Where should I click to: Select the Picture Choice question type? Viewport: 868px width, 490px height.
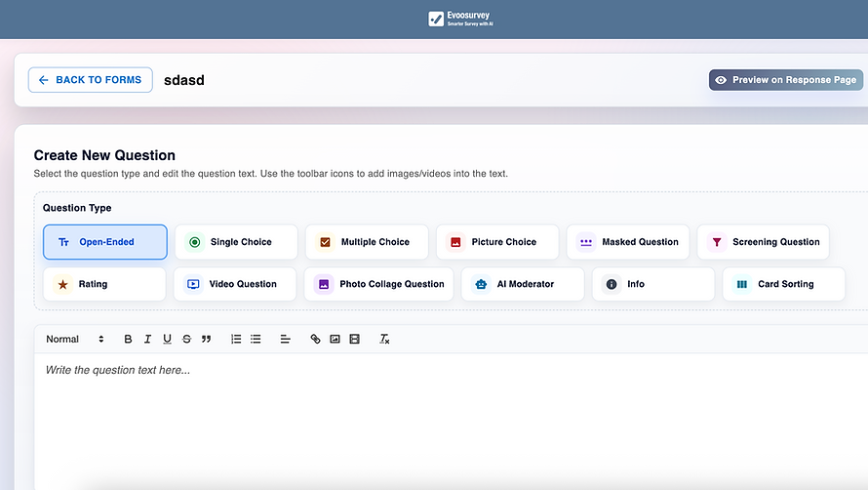pos(497,242)
